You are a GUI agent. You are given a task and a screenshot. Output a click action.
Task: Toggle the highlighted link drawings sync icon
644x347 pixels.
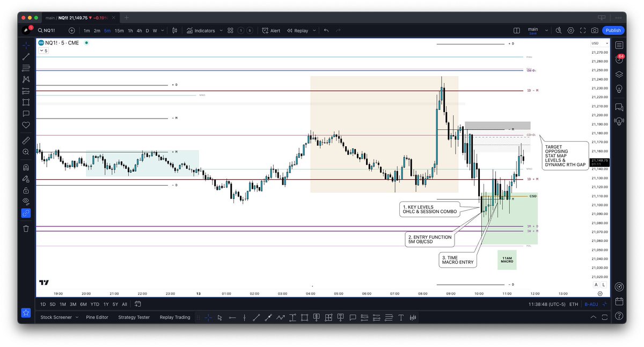coord(26,213)
